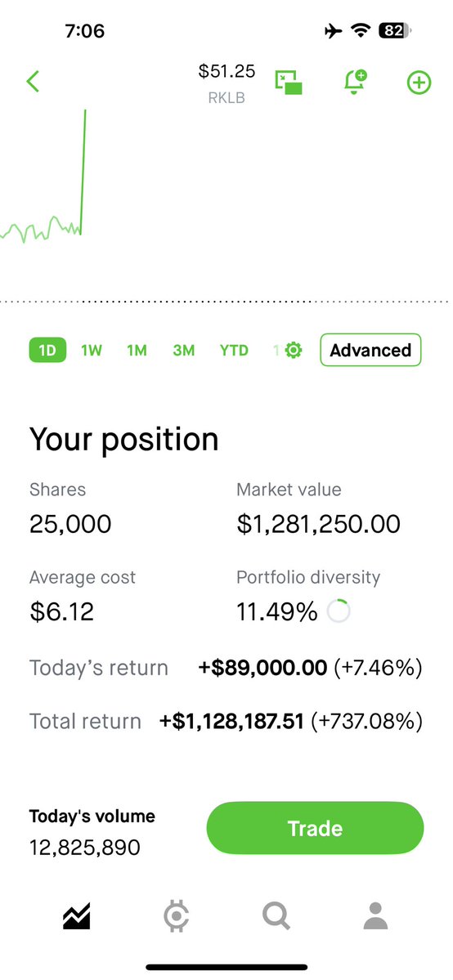Viewport: 453px width, 980px height.
Task: Open the crypto tab in bottom bar
Action: pos(176,916)
